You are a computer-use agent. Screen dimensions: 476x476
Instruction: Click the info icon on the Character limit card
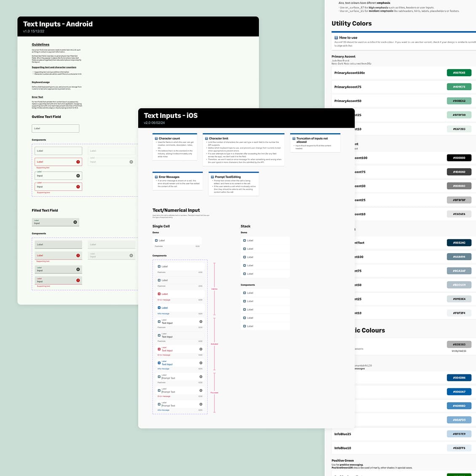coord(206,138)
